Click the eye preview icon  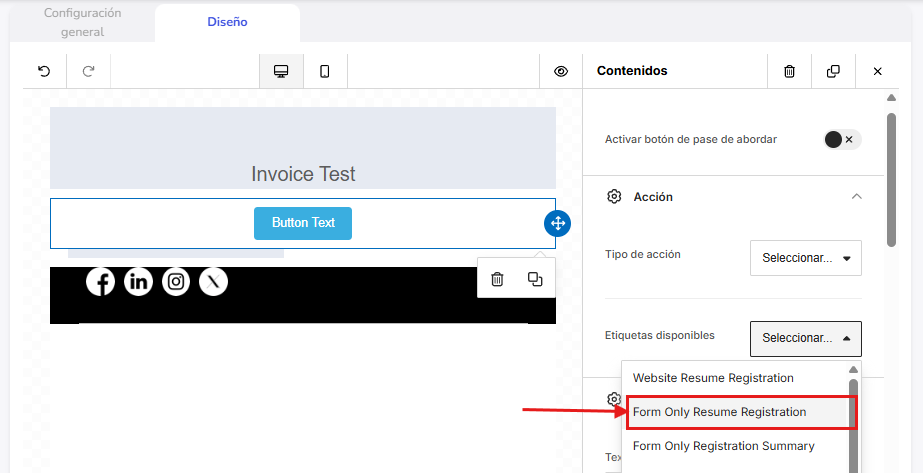tap(561, 71)
